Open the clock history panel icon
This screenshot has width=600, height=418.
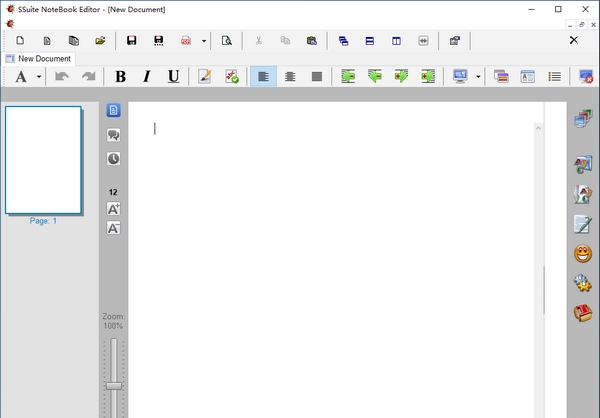(x=113, y=159)
